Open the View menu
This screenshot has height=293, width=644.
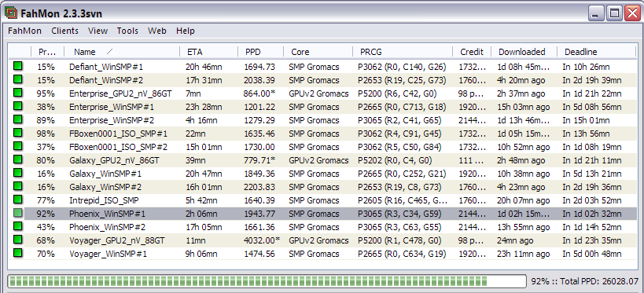98,31
